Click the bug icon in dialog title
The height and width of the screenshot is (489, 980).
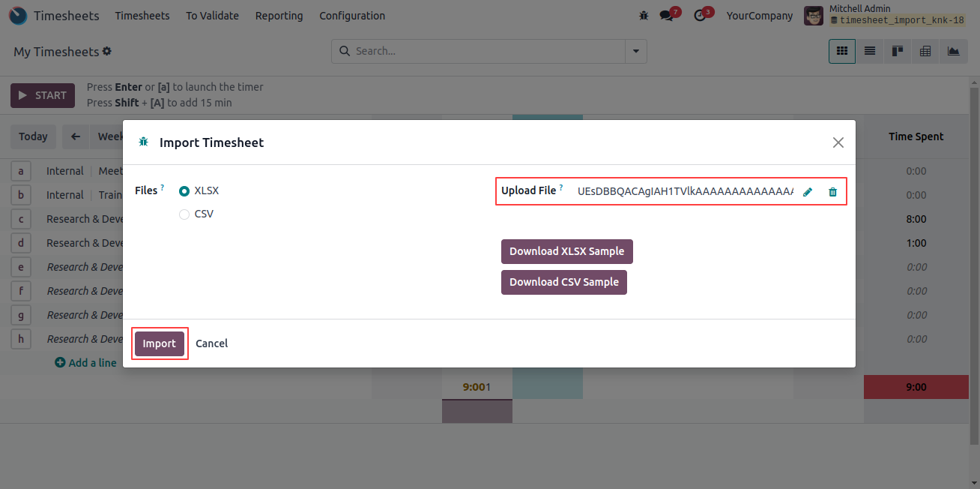(x=144, y=142)
